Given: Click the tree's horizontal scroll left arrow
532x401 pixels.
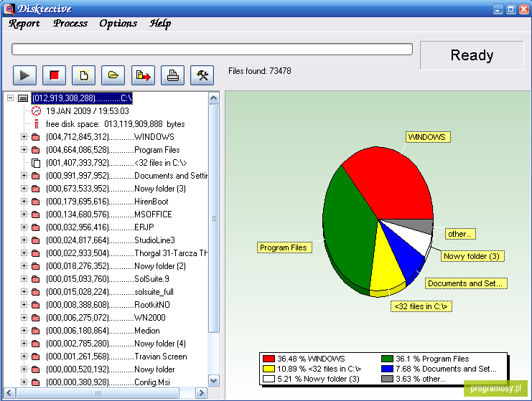Looking at the screenshot, I should (9, 393).
